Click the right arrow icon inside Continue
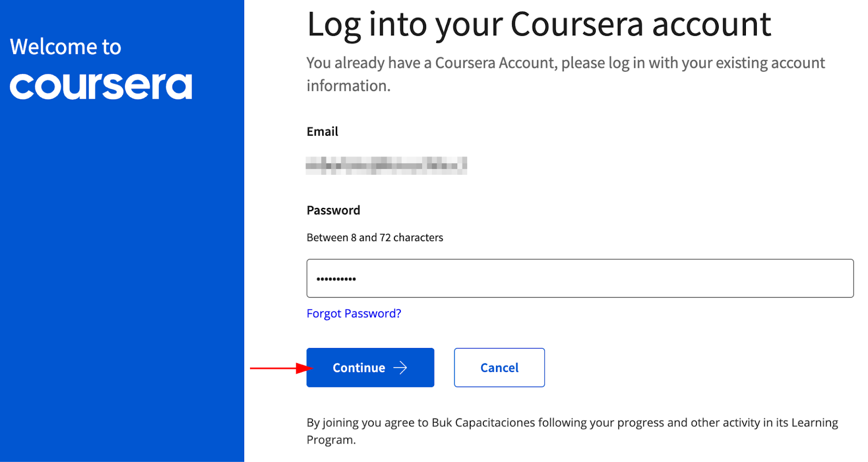 pos(400,368)
